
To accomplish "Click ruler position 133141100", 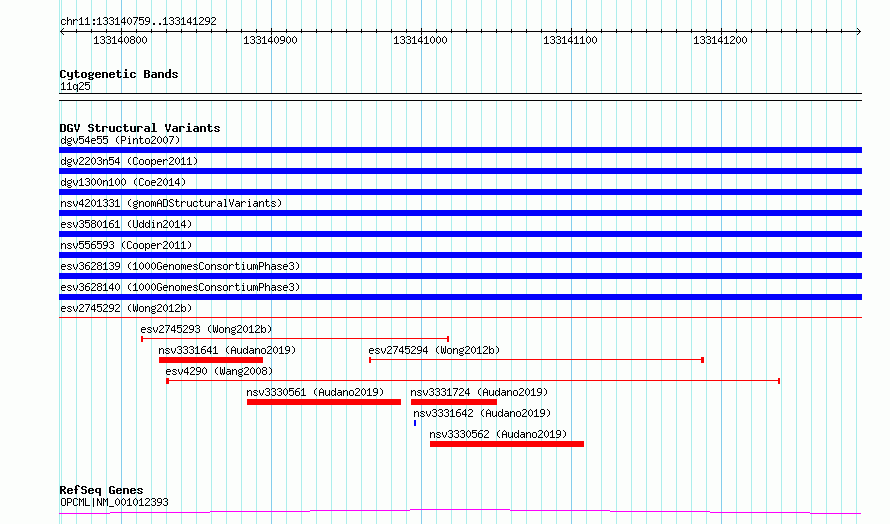I will click(570, 40).
